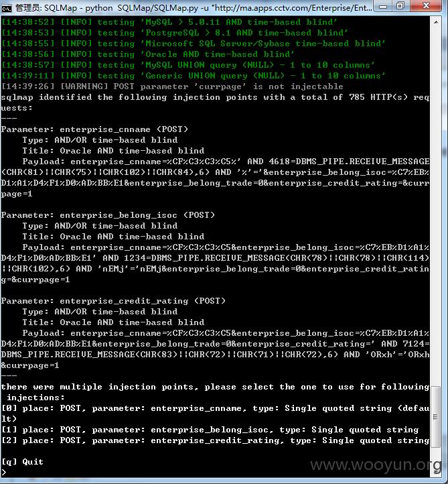Image resolution: width=448 pixels, height=484 pixels.
Task: Click the Generic UNION query (NULL) log line
Action: pyautogui.click(x=194, y=76)
